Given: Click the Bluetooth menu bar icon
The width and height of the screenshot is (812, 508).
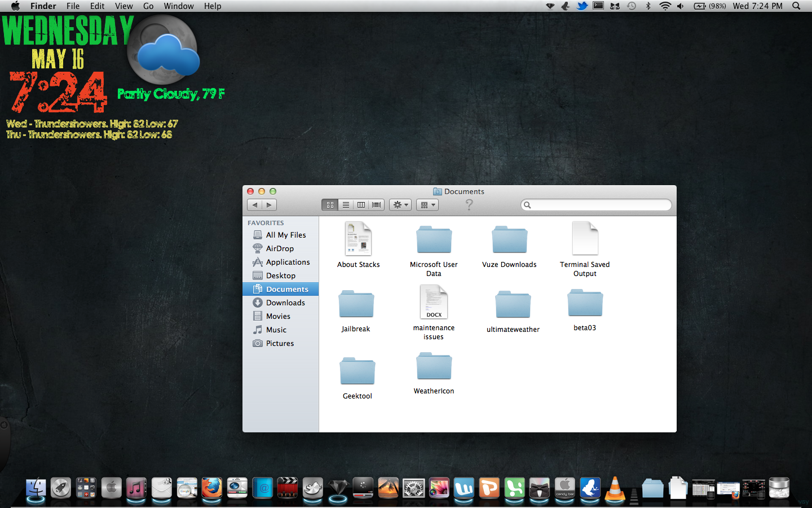Looking at the screenshot, I should [648, 6].
